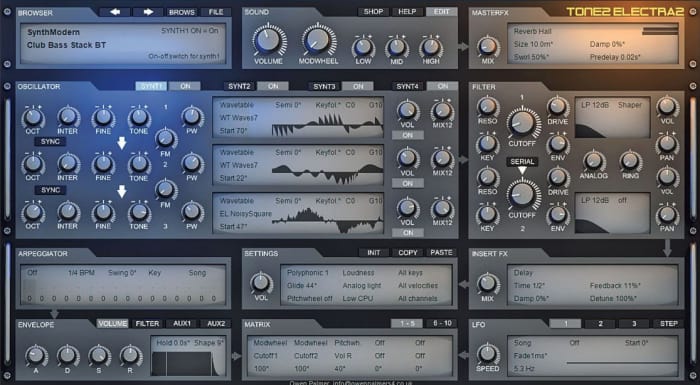Toggle oscillator 3 ON button
The image size is (700, 385).
pos(408,232)
